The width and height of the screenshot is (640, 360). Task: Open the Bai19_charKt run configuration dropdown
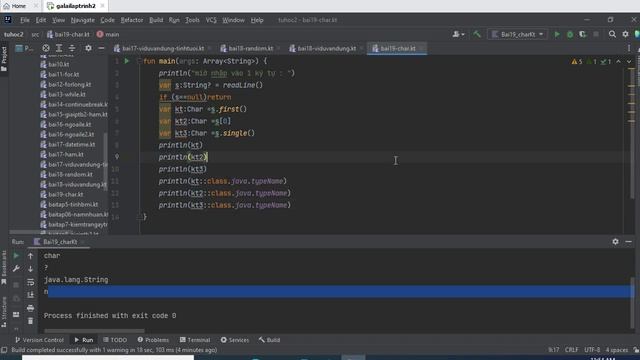point(518,34)
